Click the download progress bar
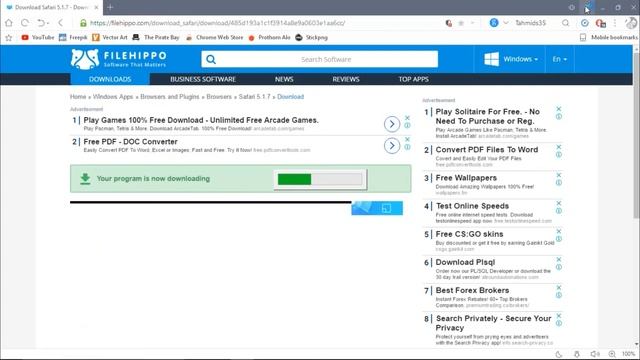The height and width of the screenshot is (360, 640). [320, 179]
